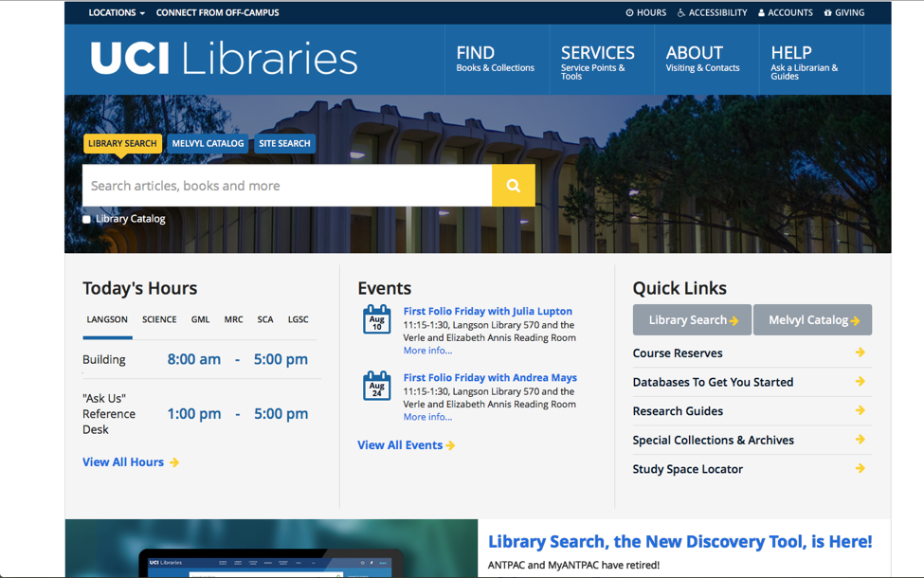Switch to the MELVYL CATALOG tab
Viewport: 924px width, 578px height.
pyautogui.click(x=208, y=143)
